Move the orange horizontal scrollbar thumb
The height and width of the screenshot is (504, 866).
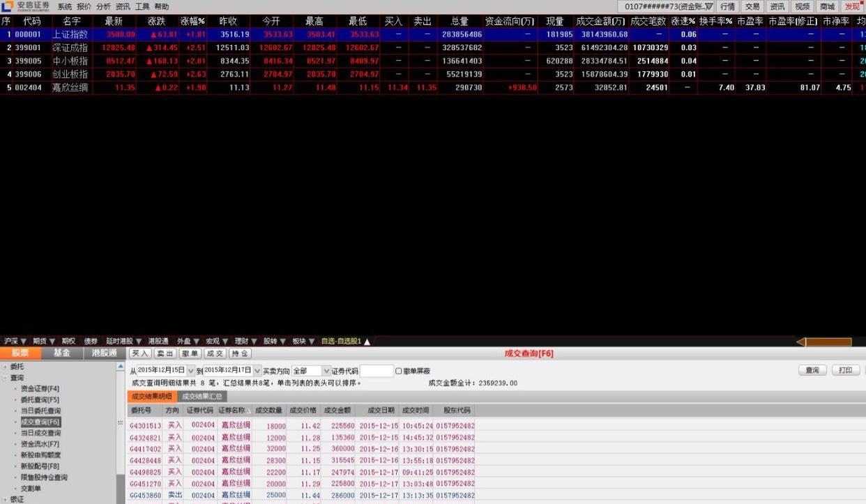coord(829,342)
